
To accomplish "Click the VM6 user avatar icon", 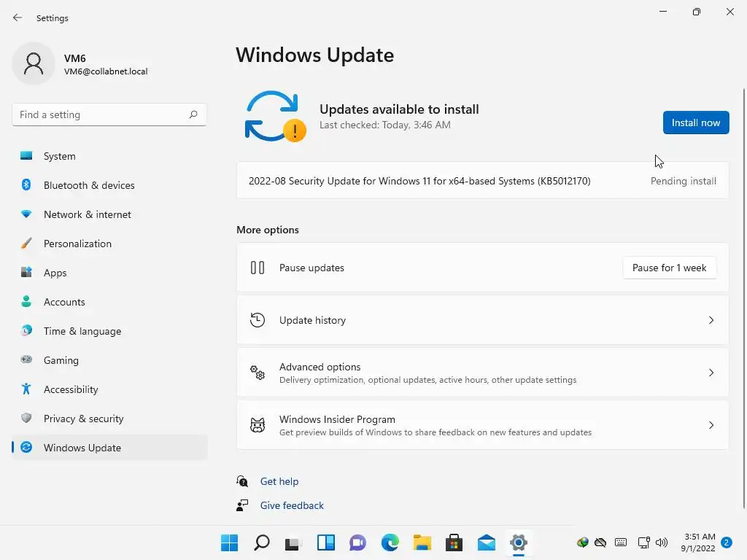I will click(34, 63).
